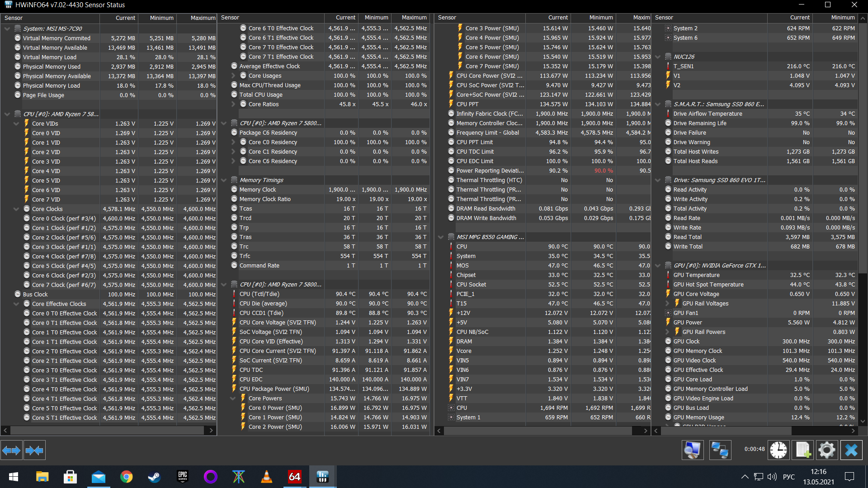Viewport: 868px width, 488px height.
Task: Click the blue X quit button
Action: [851, 450]
